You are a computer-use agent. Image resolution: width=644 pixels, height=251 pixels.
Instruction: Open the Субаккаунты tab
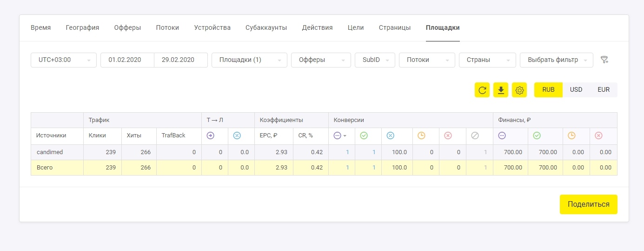(x=266, y=27)
